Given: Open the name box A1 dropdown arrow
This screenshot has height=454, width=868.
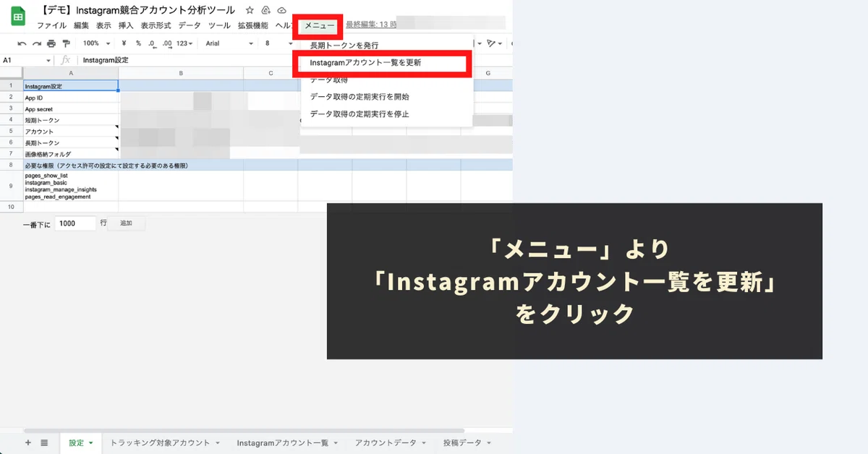Looking at the screenshot, I should [x=48, y=60].
